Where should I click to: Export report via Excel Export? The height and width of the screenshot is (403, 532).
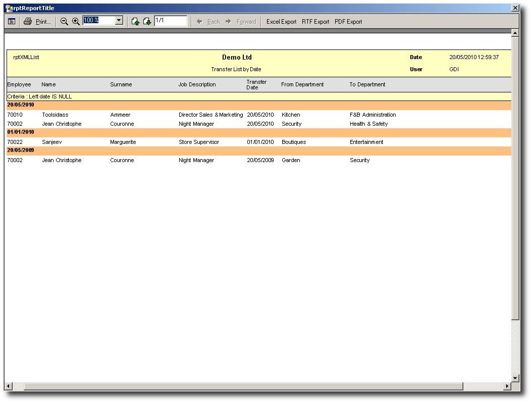click(x=281, y=22)
